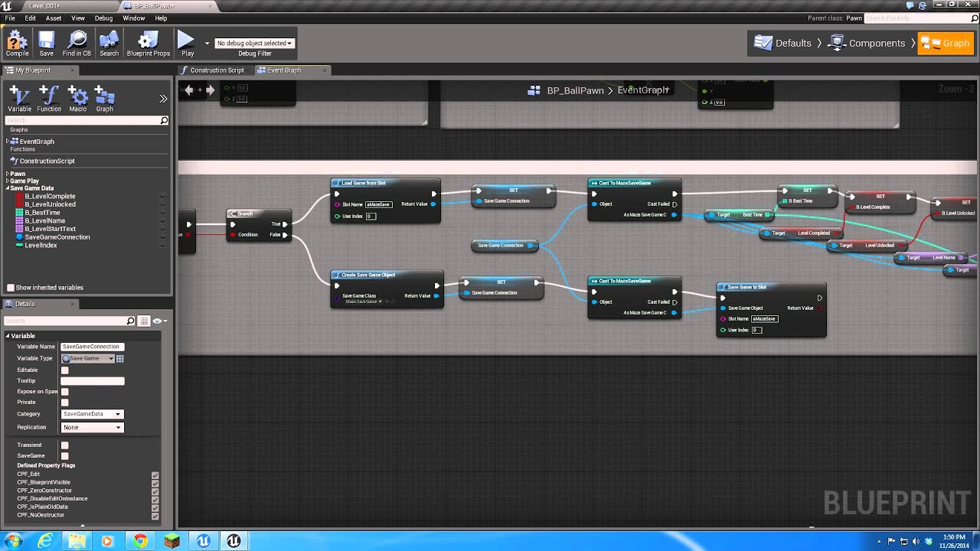Open Windows Explorer folder from taskbar
This screenshot has height=551, width=980.
(77, 541)
